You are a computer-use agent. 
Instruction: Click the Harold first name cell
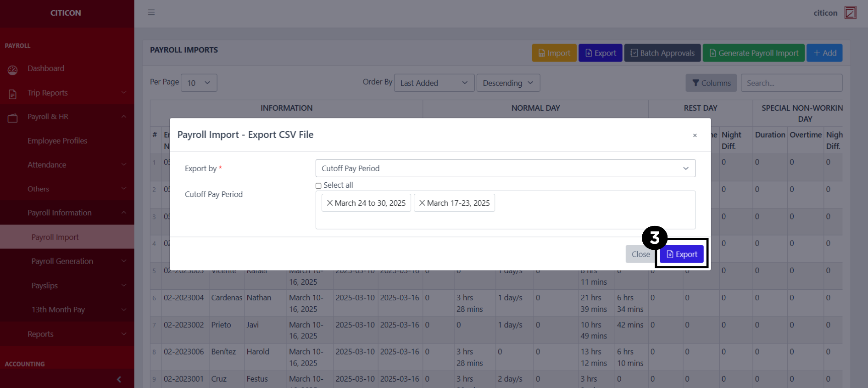pos(266,357)
